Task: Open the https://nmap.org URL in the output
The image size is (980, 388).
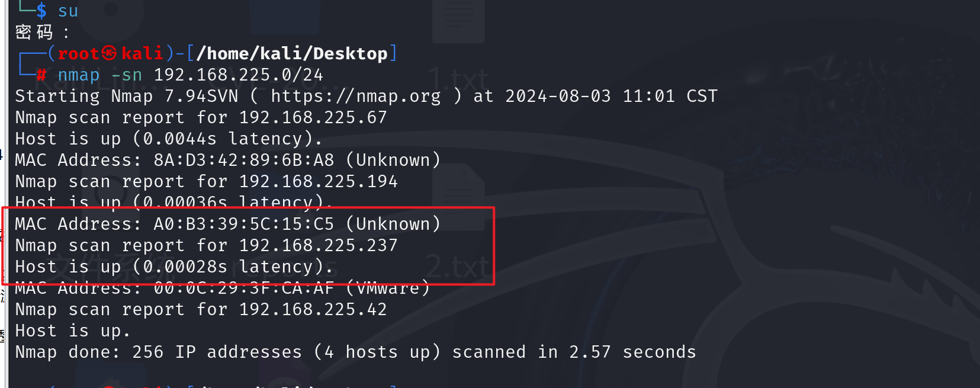Action: 356,96
